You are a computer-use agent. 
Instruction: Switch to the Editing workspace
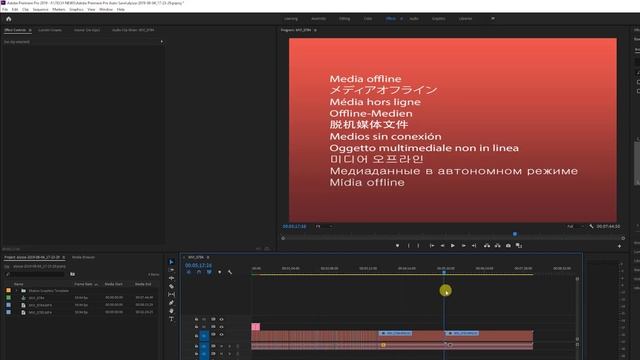click(344, 19)
